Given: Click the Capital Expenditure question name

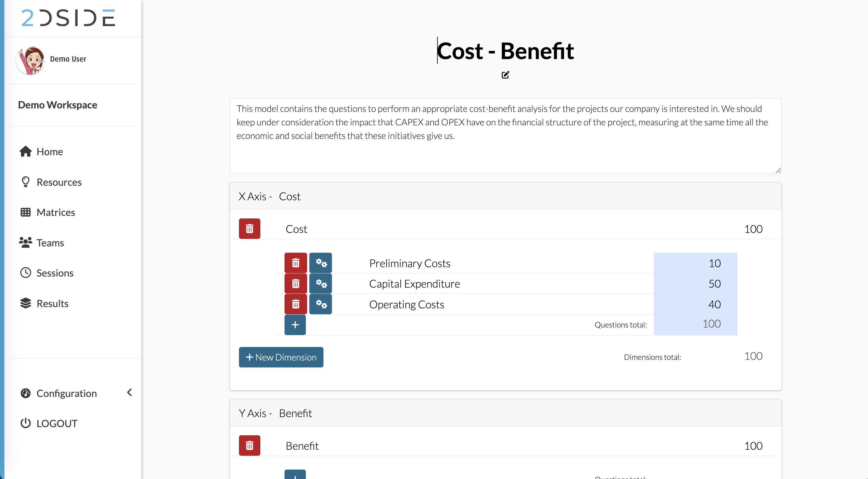Looking at the screenshot, I should tap(415, 284).
